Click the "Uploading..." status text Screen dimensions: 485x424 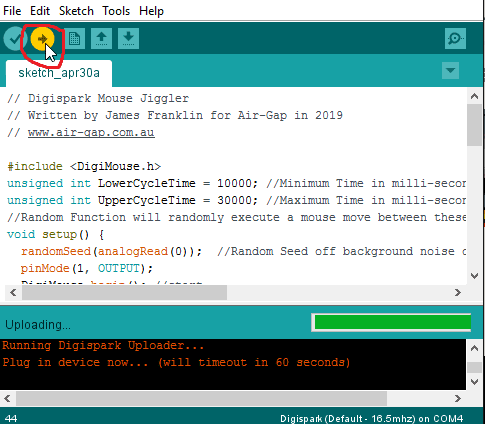(38, 325)
